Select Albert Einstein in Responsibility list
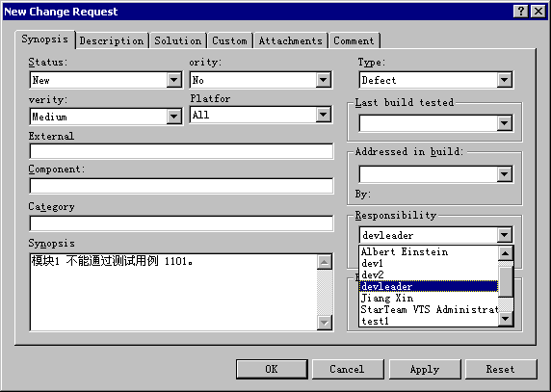This screenshot has height=392, width=551. tap(429, 251)
